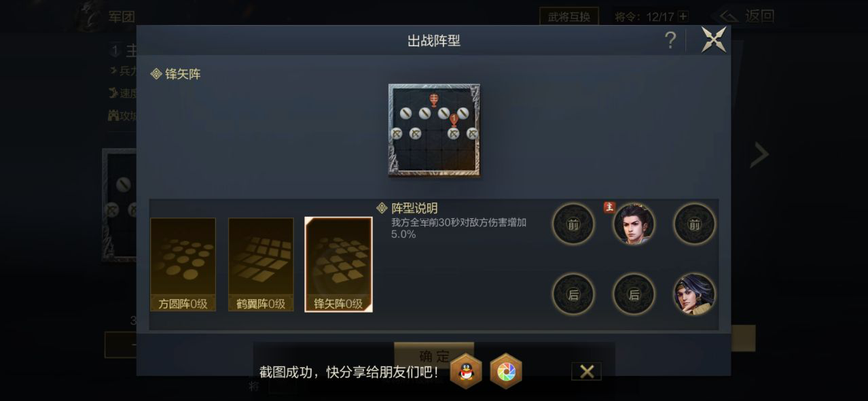Choose the left empty 后 slot
868x401 pixels.
click(573, 294)
